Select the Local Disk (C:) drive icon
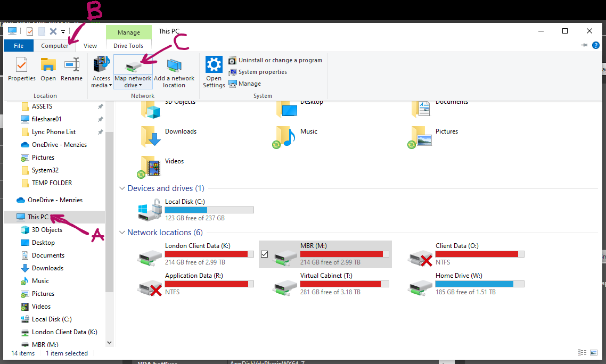Viewport: 606px width, 364px height. tap(150, 210)
